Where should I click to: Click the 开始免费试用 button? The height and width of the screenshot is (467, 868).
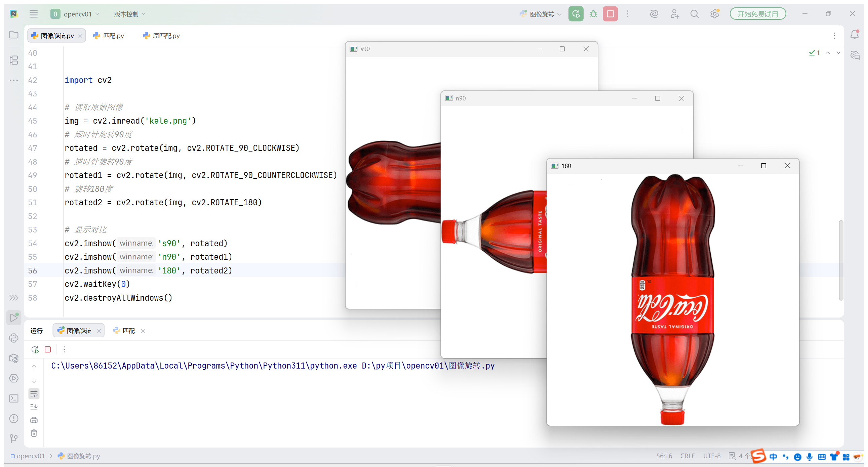757,14
